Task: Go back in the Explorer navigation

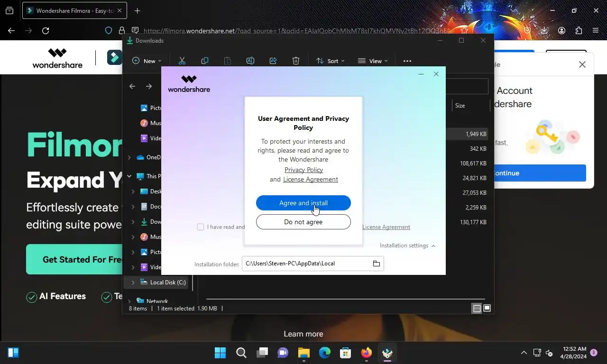Action: pos(132,86)
